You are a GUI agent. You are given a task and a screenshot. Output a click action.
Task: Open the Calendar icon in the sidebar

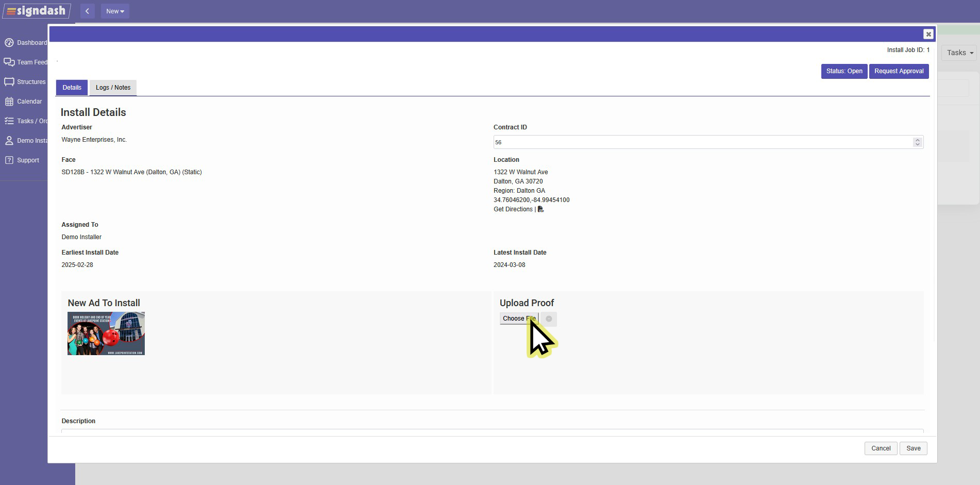click(9, 102)
